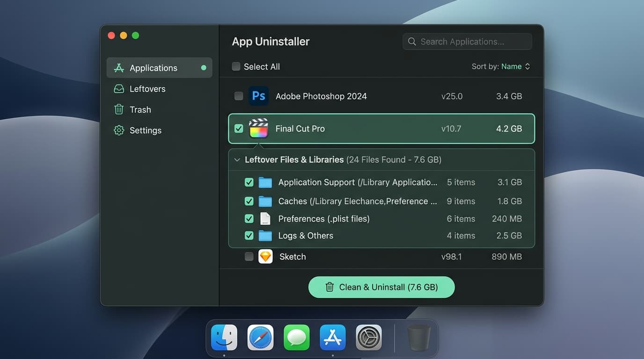Select the Adobe Photoshop 2024 name
Screen dimensions: 644x359
point(321,96)
